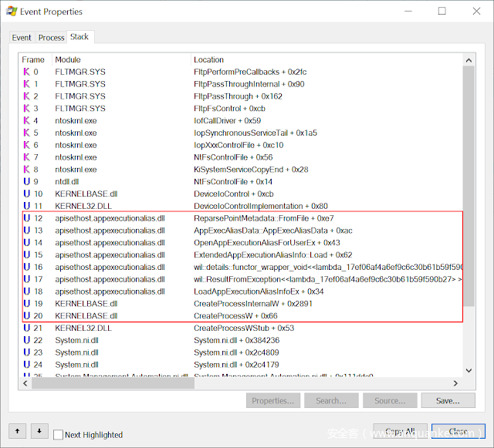Screen dimensions: 494x448
Task: Click the U icon on the DeviceIoControl + 0xcb row
Action: pyautogui.click(x=27, y=194)
